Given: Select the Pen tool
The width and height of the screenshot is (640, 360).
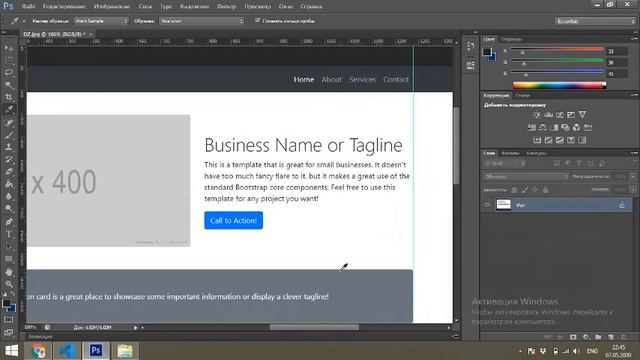Looking at the screenshot, I should pyautogui.click(x=9, y=222).
